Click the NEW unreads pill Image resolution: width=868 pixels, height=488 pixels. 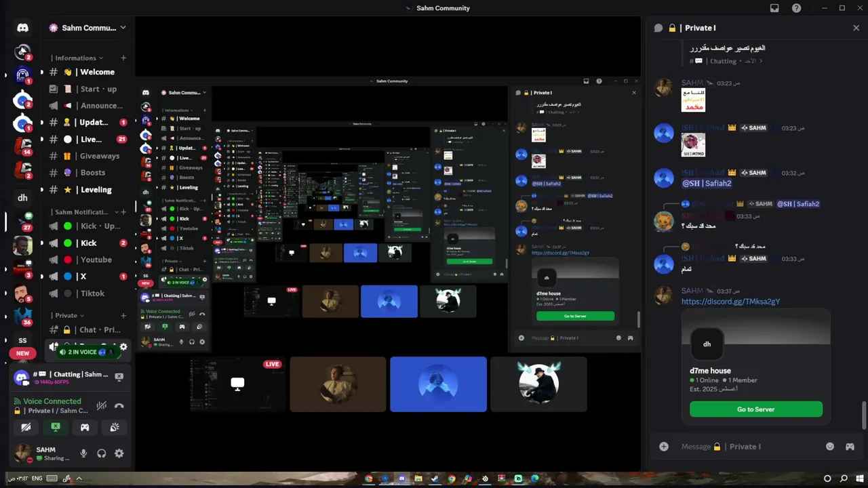[22, 353]
